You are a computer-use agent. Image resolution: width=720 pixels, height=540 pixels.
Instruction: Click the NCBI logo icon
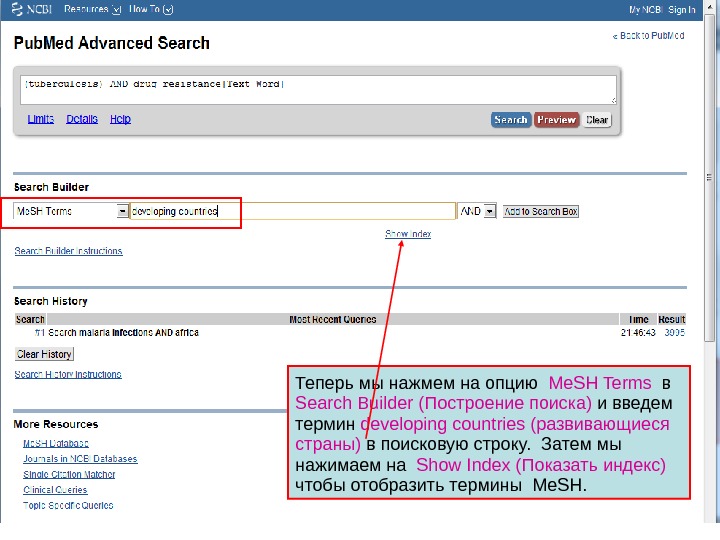coord(32,10)
